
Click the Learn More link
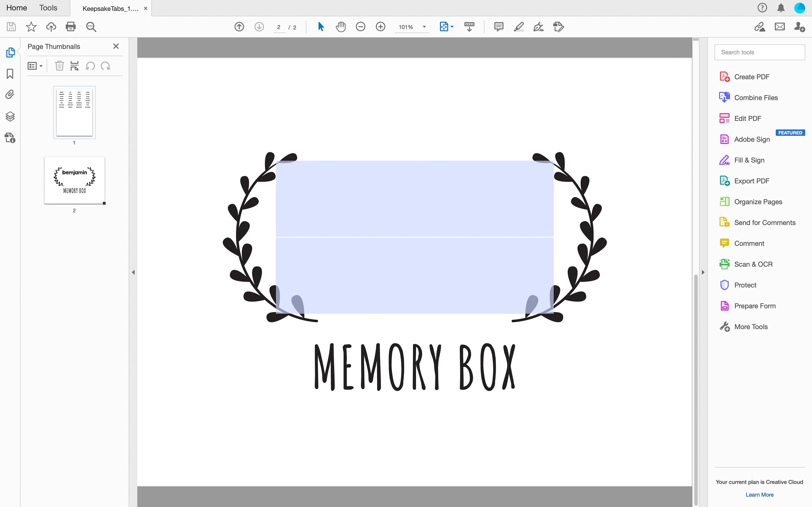coord(759,494)
